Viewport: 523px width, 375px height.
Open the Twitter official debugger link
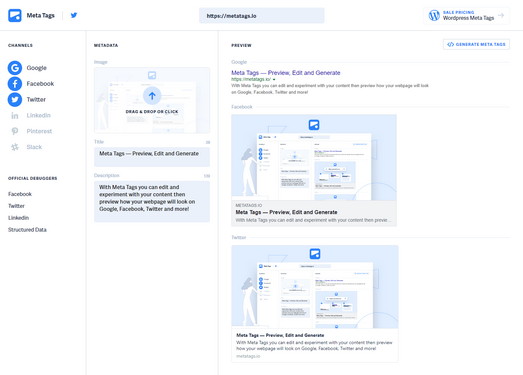[x=16, y=206]
